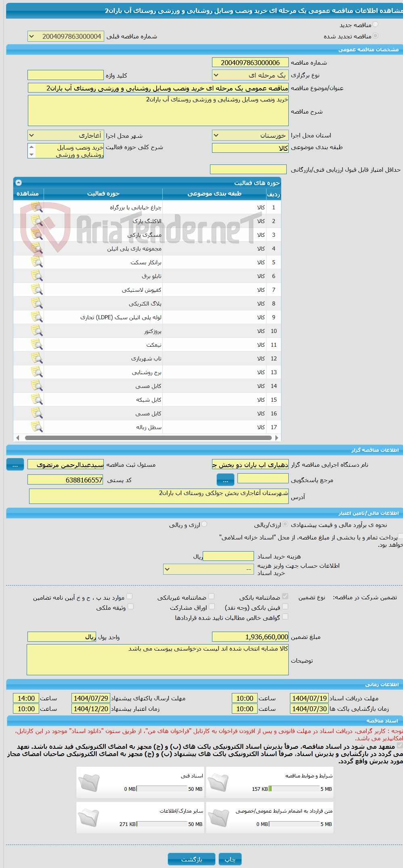Screen dimensions: 403x868
Task: Click شرایط و ضوابط مناقصه size progress bar
Action: 294,789
